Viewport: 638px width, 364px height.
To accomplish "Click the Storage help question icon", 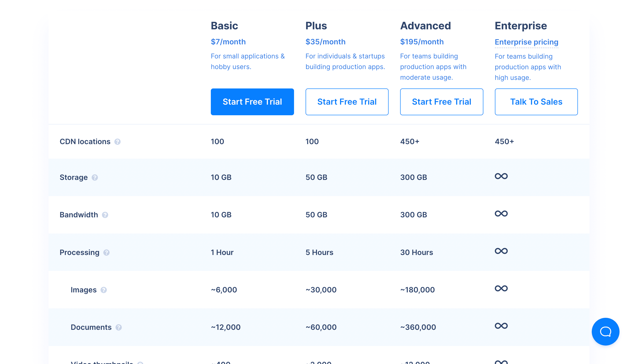I will point(95,178).
